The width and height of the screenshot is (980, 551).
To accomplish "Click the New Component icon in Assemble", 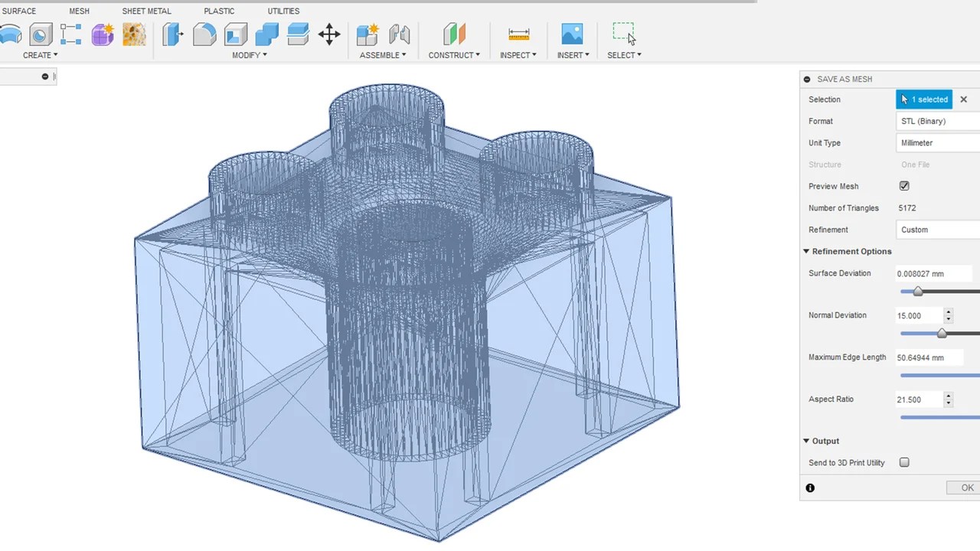I will point(367,34).
